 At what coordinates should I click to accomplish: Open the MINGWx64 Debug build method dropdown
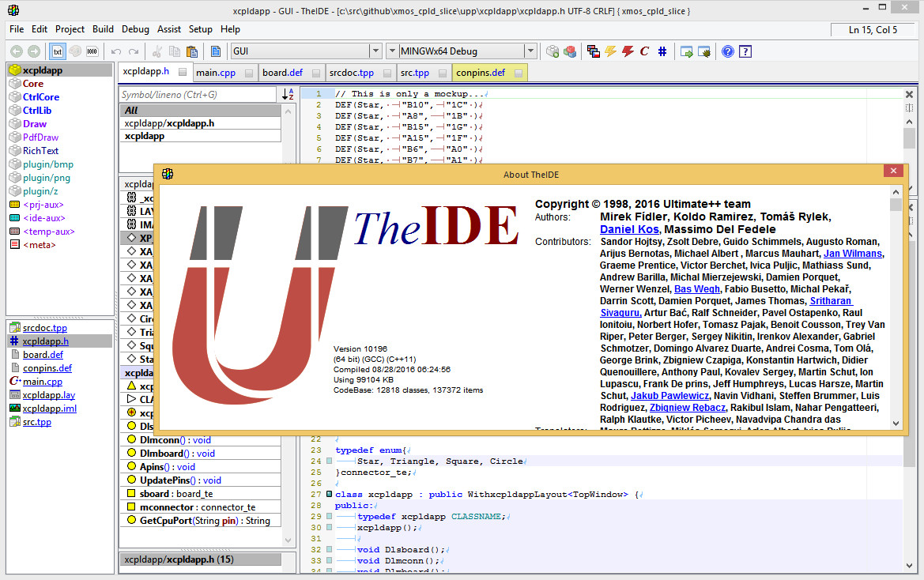530,51
